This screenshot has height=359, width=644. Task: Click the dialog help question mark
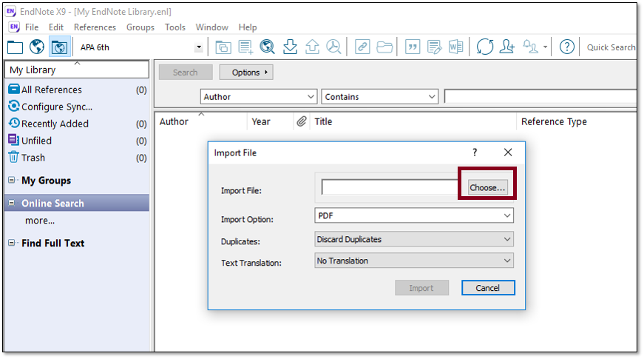[475, 152]
